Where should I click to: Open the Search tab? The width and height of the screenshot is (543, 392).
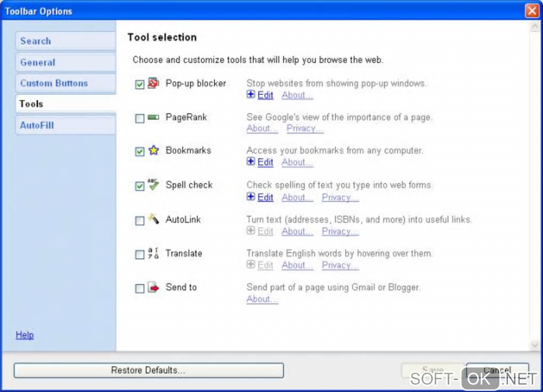pyautogui.click(x=66, y=41)
